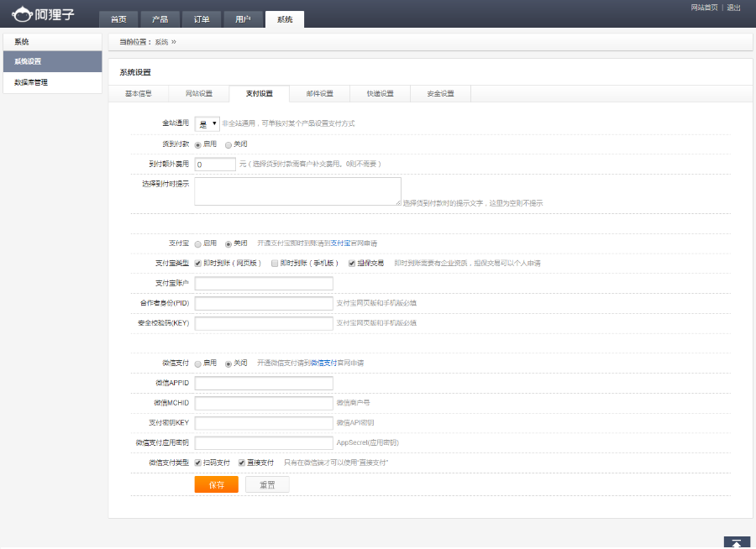The width and height of the screenshot is (756, 549).
Task: Open the 支付宝 official site link
Action: point(340,243)
